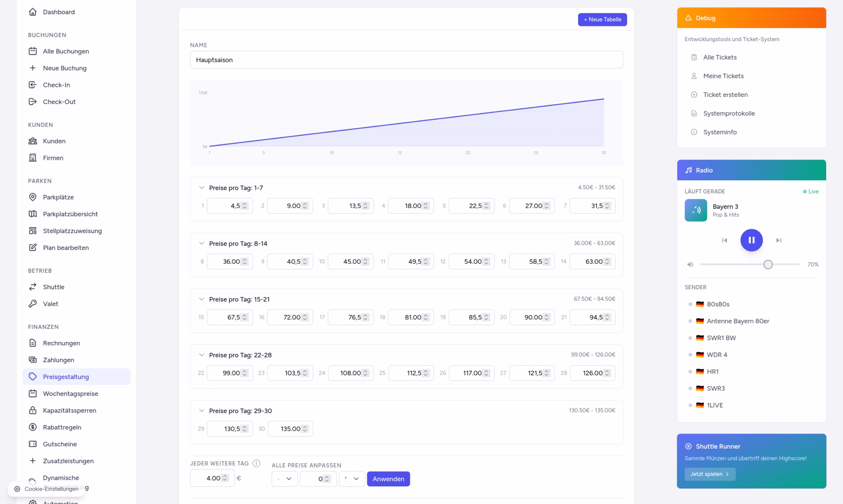Skip to the previous radio station
This screenshot has width=843, height=504.
[725, 241]
